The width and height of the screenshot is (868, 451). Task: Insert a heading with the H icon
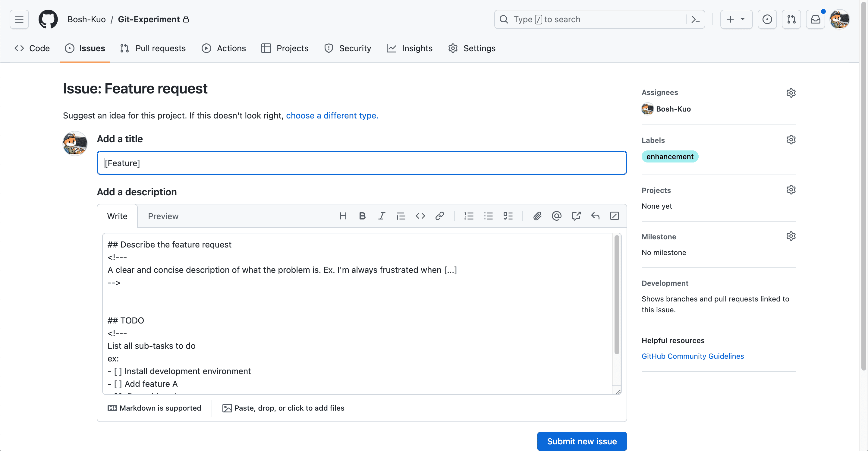343,216
